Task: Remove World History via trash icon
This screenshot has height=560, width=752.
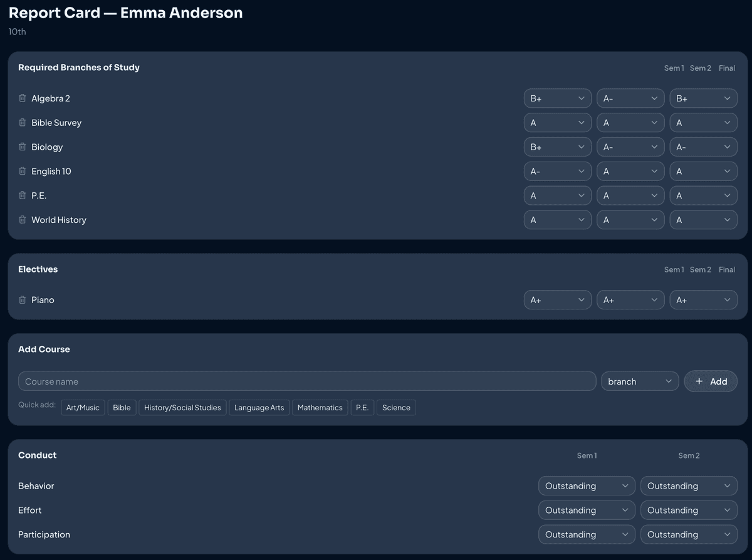Action: click(x=23, y=220)
